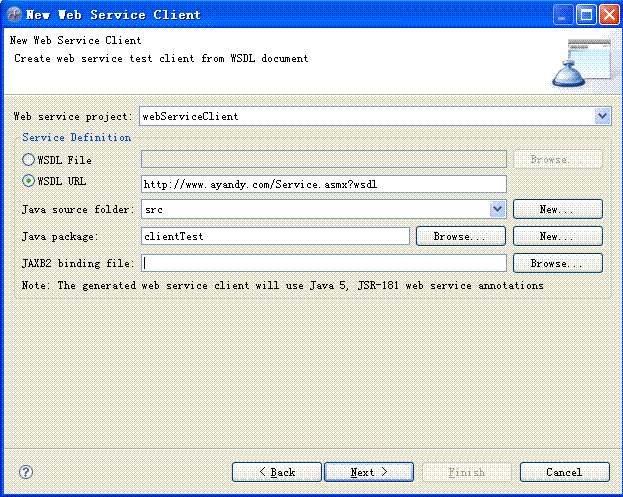
Task: Click the help question mark icon
Action: click(x=26, y=472)
